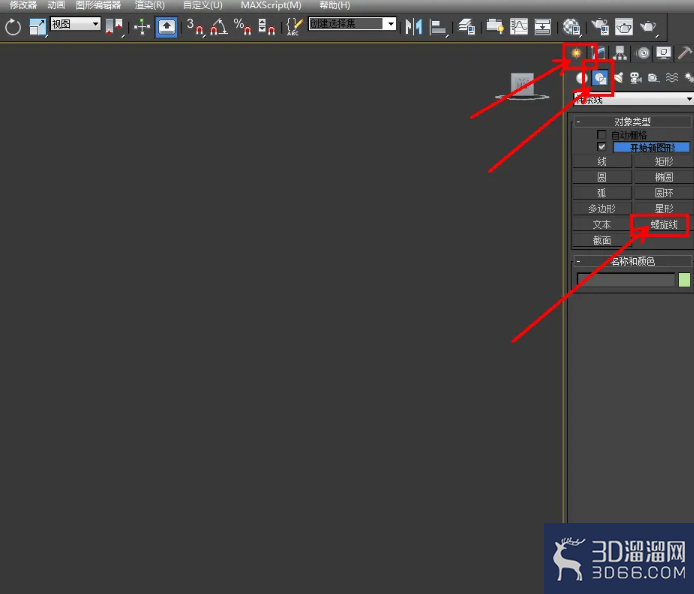Toggle the Graphite ribbon icon
Image resolution: width=694 pixels, height=594 pixels.
tap(495, 27)
